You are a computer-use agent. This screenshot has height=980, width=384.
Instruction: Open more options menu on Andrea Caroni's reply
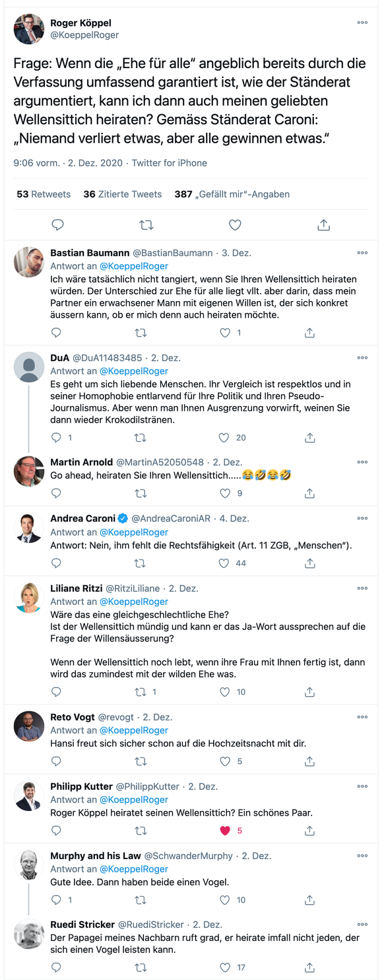coord(362,518)
